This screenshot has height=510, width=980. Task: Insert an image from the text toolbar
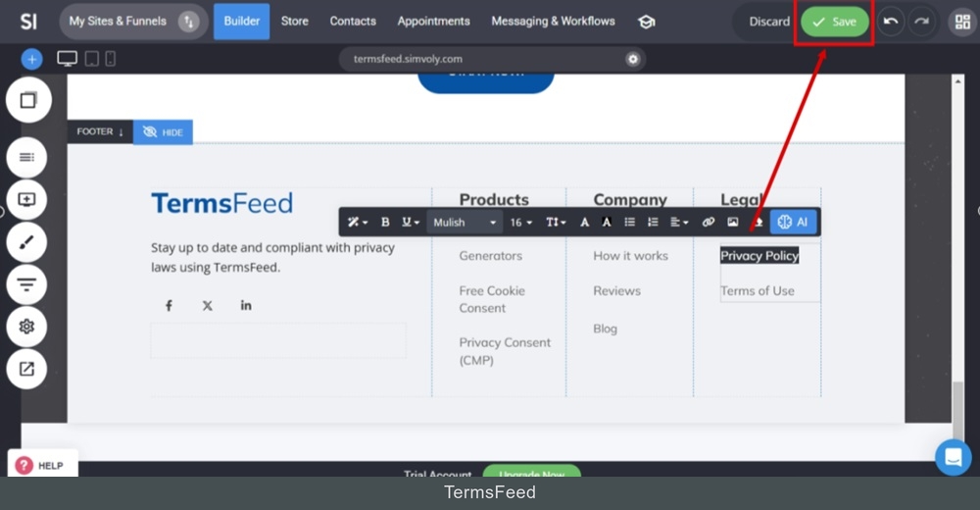pyautogui.click(x=732, y=223)
